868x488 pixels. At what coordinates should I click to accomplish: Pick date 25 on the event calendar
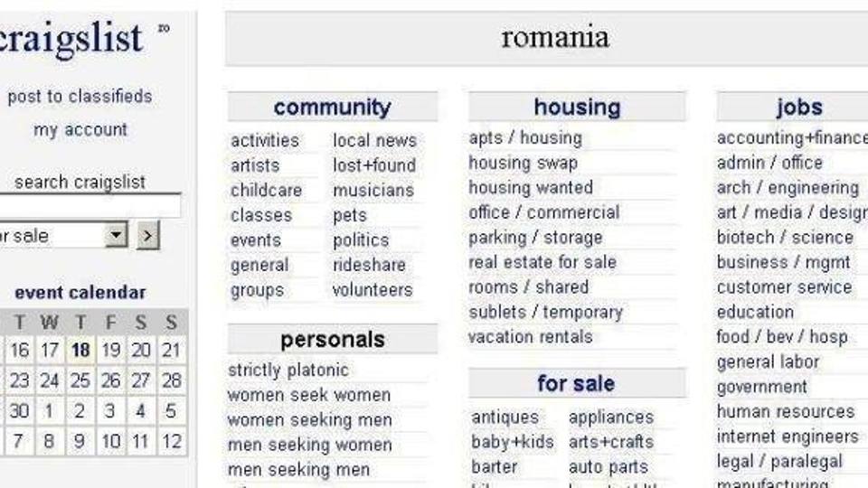point(80,380)
